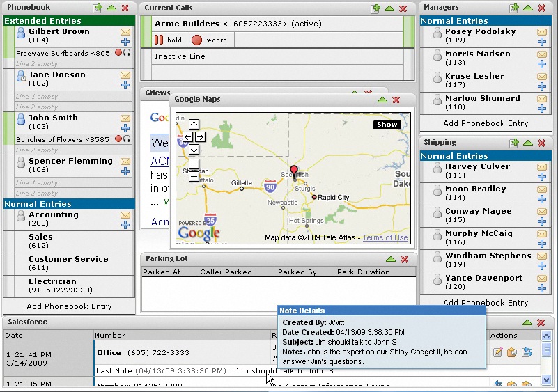Put Acme Builders call on hold
Image resolution: width=558 pixels, height=392 pixels.
click(169, 40)
